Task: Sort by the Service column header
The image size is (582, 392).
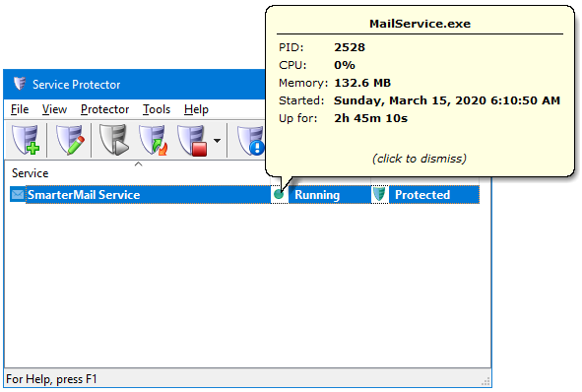Action: click(x=31, y=173)
